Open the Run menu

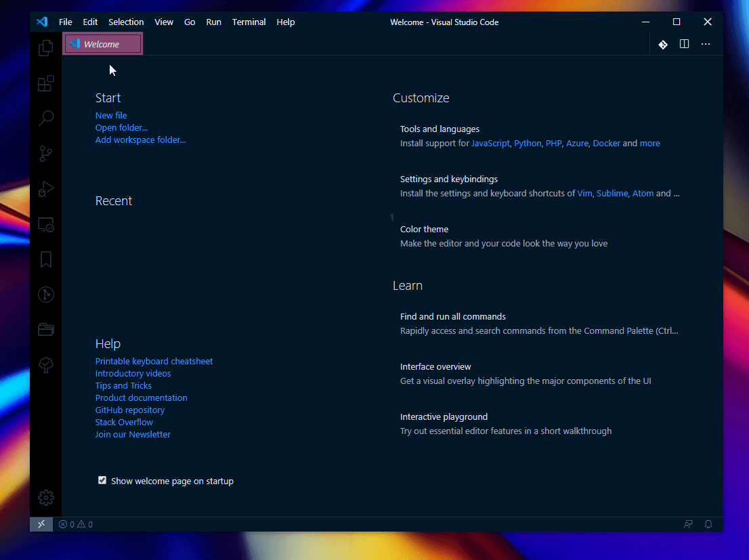click(213, 22)
